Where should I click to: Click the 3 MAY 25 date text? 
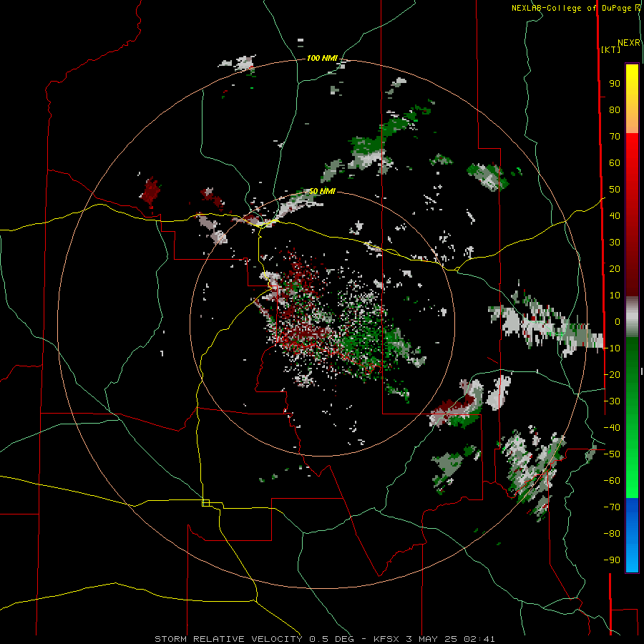click(x=432, y=639)
